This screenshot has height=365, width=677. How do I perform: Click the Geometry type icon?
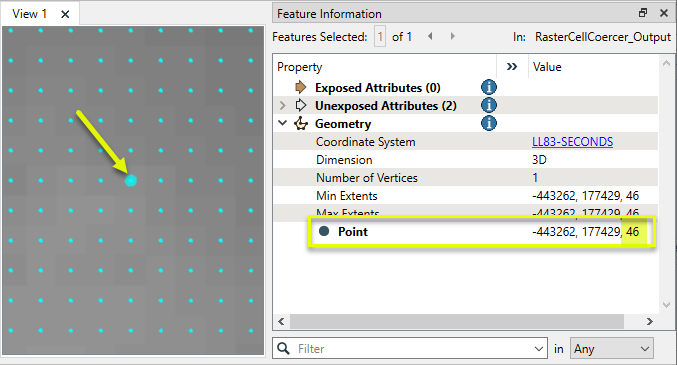(x=301, y=124)
